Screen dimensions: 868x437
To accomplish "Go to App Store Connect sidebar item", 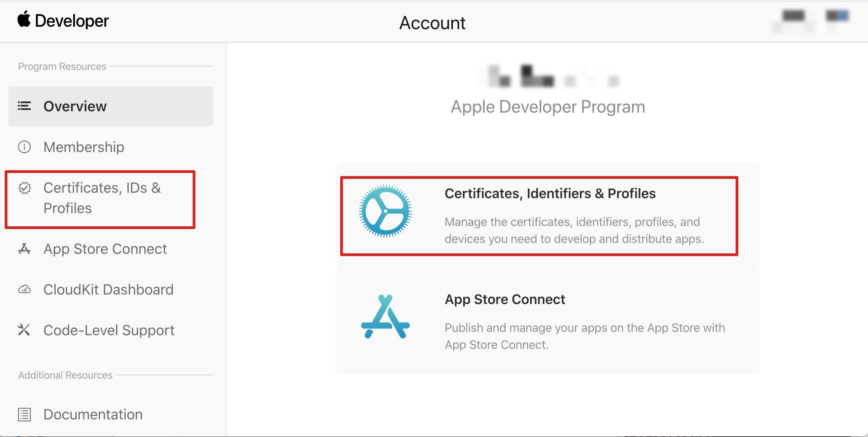I will pyautogui.click(x=105, y=249).
